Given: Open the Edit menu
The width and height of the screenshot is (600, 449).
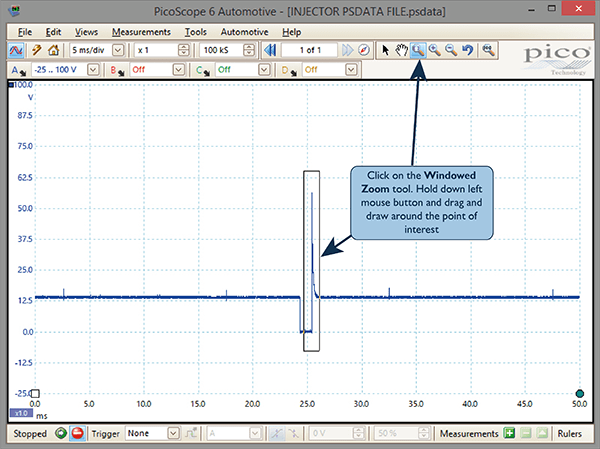Looking at the screenshot, I should pyautogui.click(x=53, y=32).
